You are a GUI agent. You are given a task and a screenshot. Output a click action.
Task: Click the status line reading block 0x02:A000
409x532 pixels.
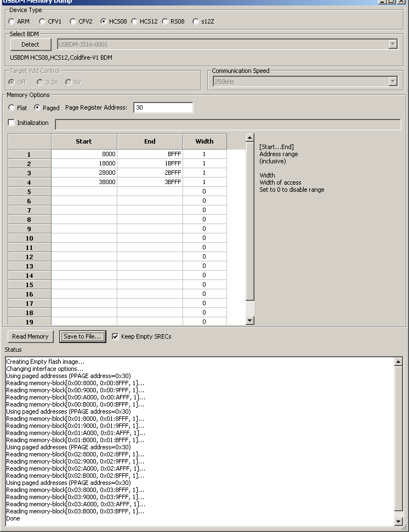point(76,468)
